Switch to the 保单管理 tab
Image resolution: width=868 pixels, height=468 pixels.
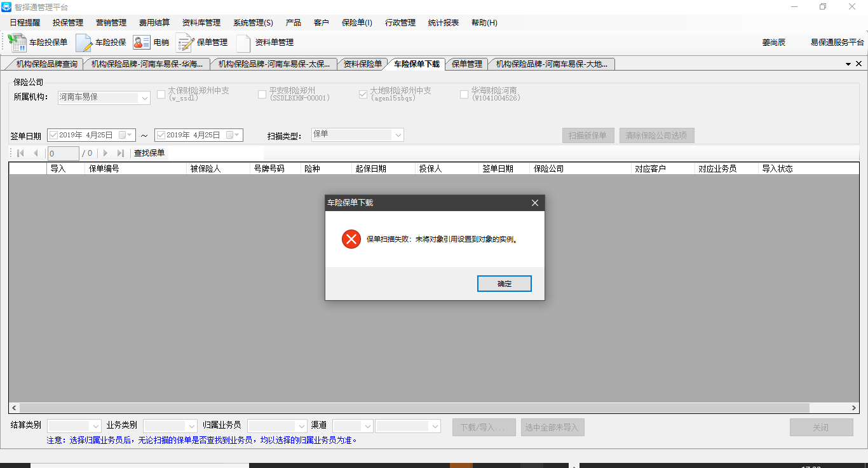(467, 64)
